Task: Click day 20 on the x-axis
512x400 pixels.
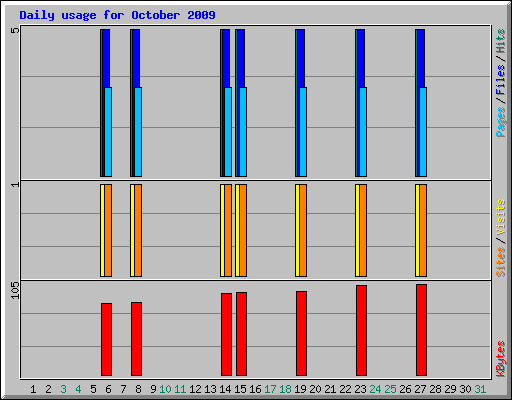Action: click(x=315, y=389)
